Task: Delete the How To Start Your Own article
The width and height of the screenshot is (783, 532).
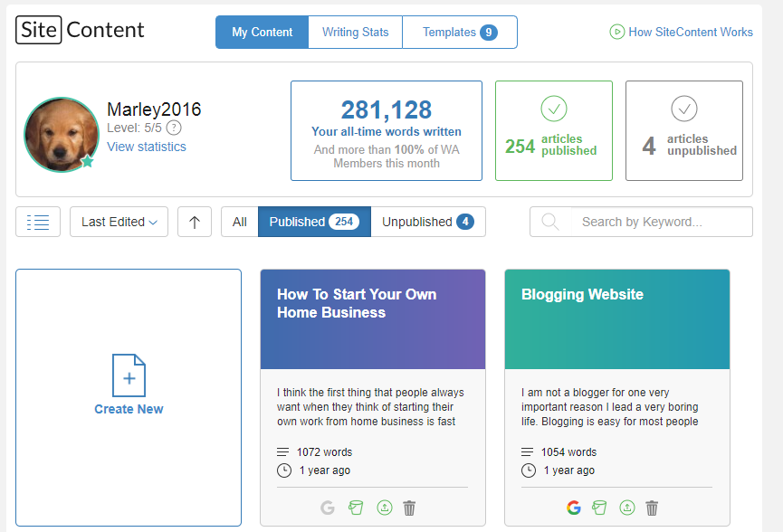Action: pos(409,508)
